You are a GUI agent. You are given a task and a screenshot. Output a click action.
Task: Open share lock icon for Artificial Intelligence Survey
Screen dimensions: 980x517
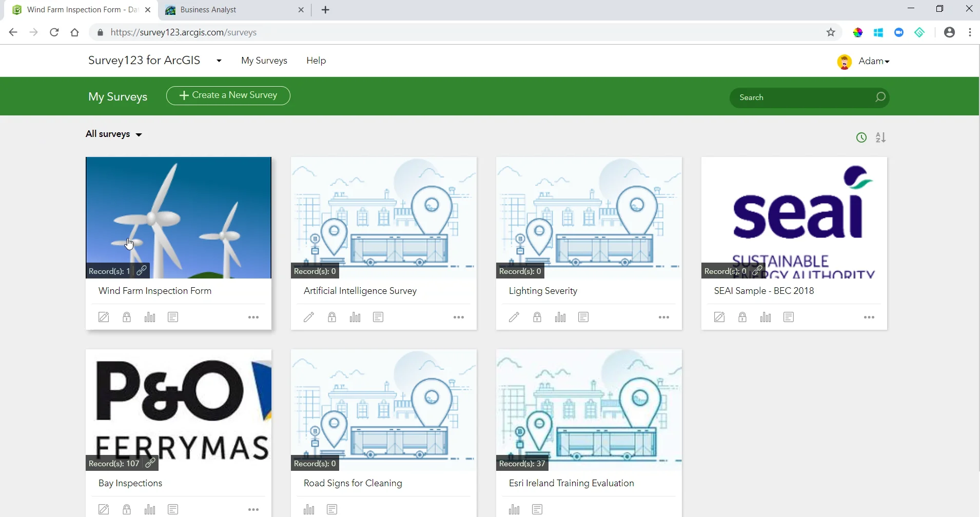click(x=332, y=317)
